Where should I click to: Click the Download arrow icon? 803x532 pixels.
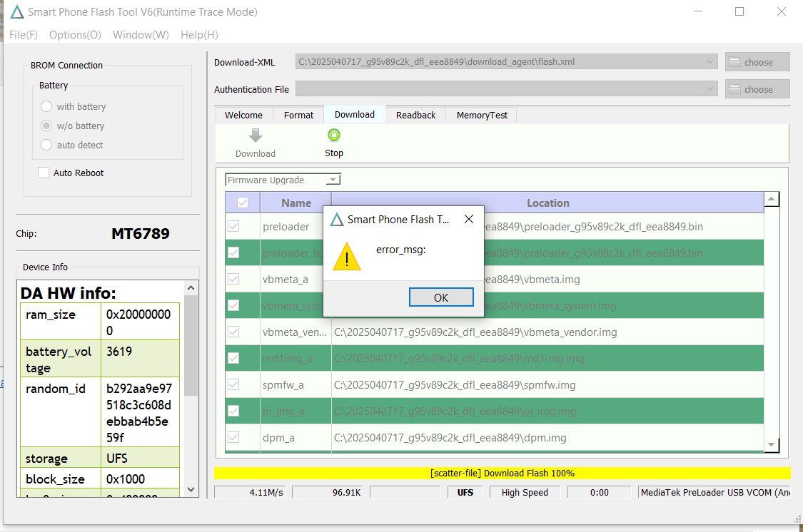(x=255, y=135)
